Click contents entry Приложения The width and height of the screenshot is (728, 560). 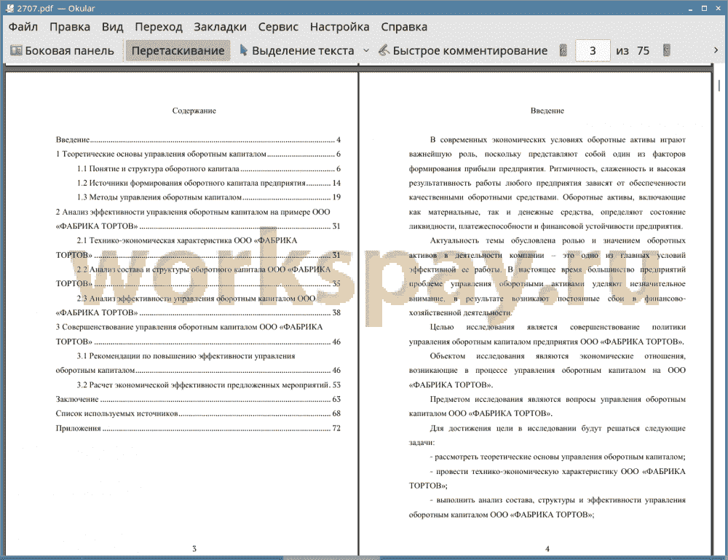198,428
